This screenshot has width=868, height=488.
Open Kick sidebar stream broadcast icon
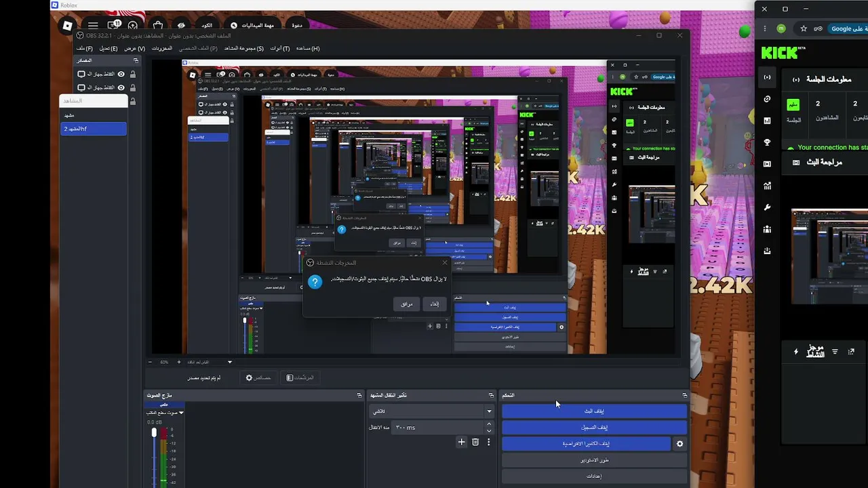[767, 77]
